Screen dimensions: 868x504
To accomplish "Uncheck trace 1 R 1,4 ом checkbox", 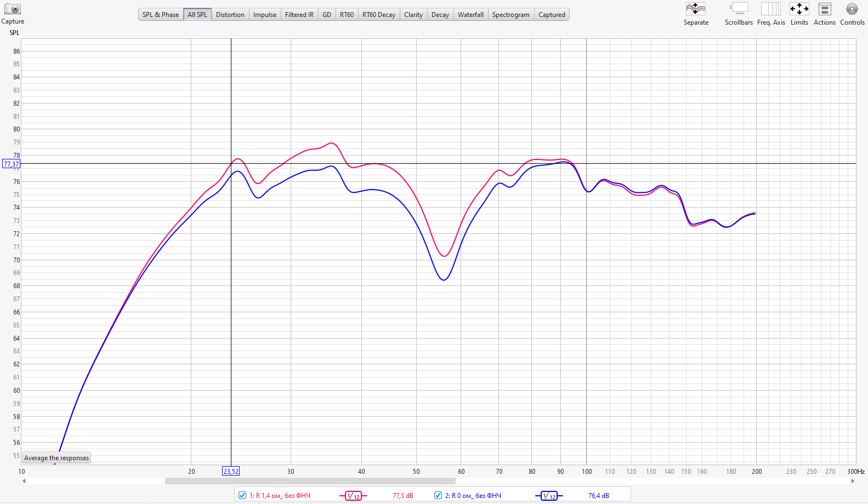I will [242, 495].
